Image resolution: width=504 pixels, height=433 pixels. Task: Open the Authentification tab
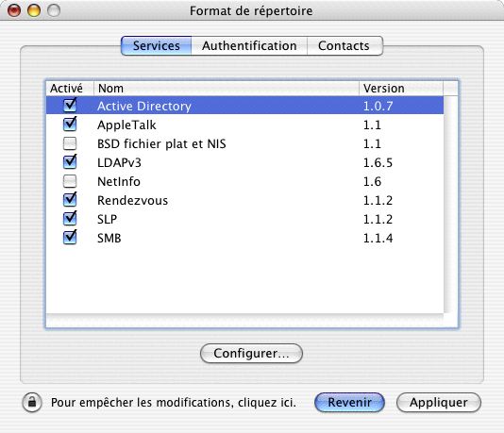tap(249, 45)
